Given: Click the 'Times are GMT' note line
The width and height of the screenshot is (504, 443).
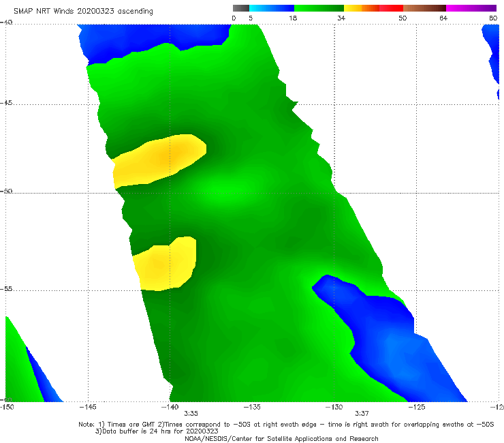Looking at the screenshot, I should coord(286,425).
